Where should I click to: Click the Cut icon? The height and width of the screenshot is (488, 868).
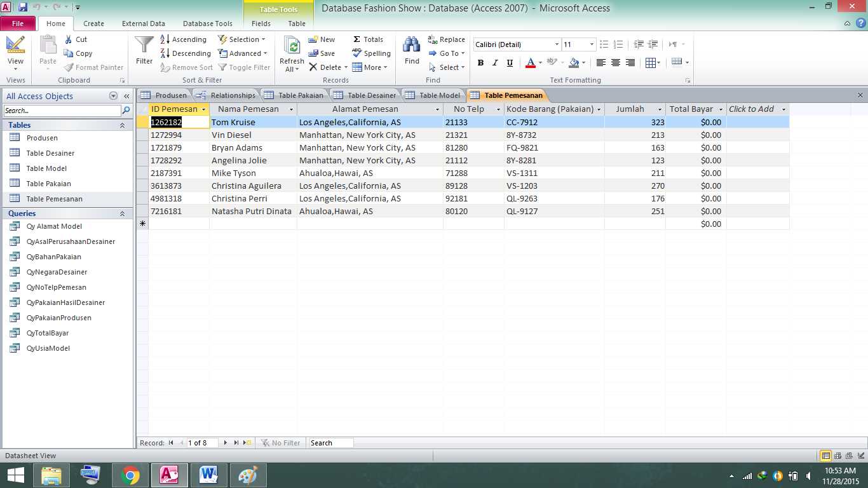[x=68, y=39]
